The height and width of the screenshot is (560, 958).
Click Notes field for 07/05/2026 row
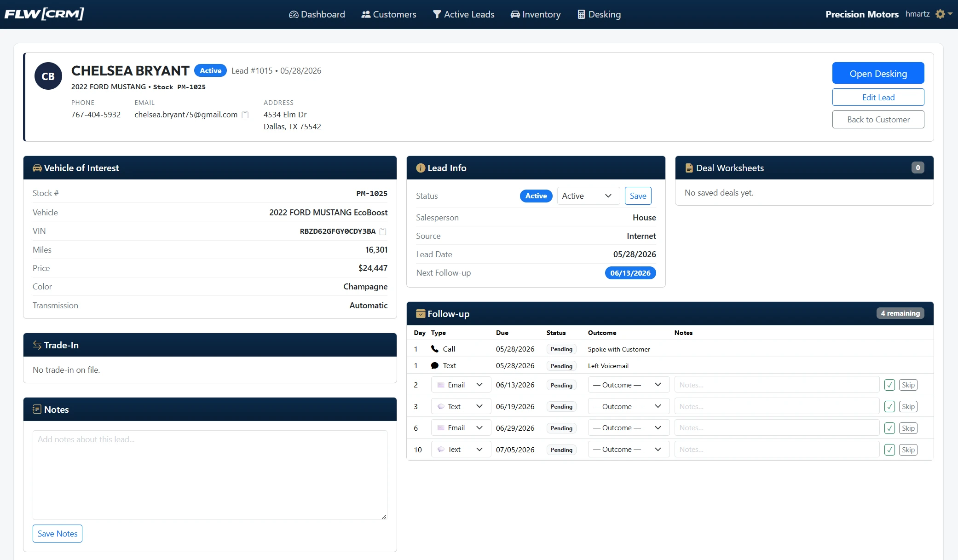[x=777, y=450]
